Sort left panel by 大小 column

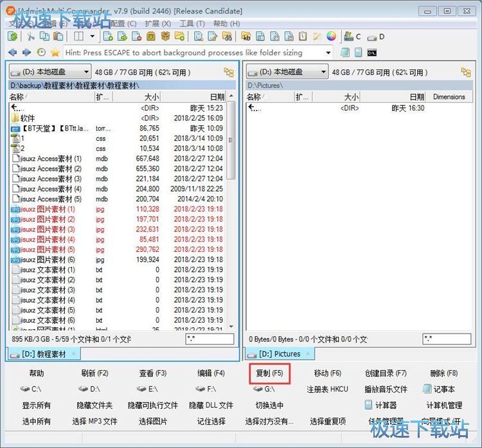coord(137,97)
